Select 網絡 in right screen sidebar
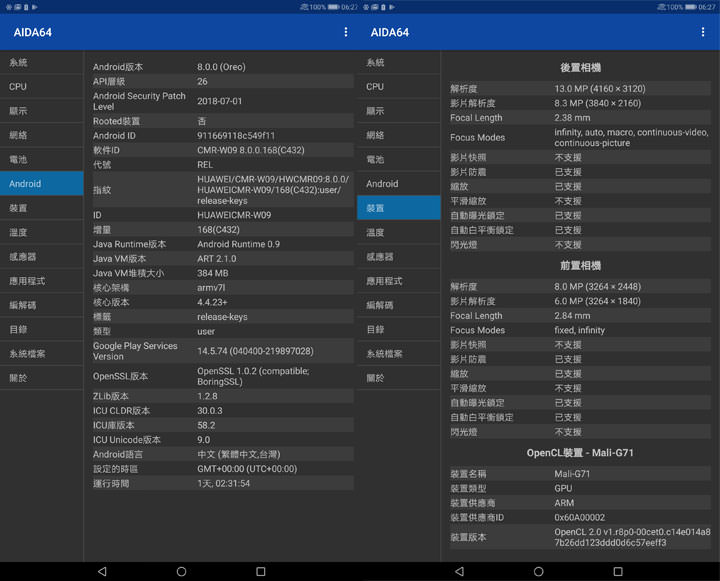 [x=399, y=135]
